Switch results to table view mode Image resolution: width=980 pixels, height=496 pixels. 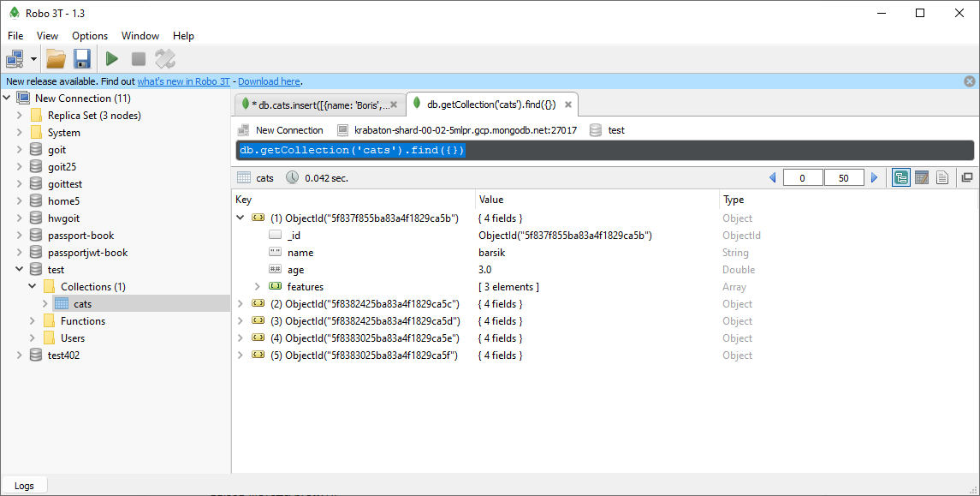coord(922,178)
